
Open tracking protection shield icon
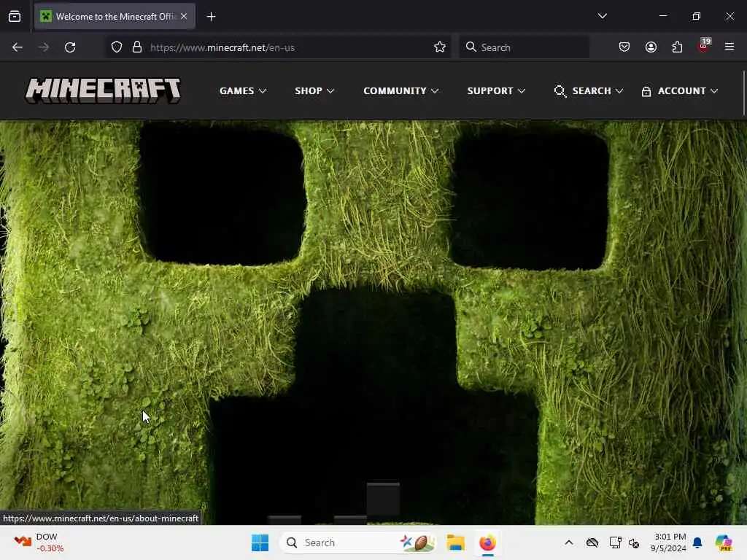point(117,47)
